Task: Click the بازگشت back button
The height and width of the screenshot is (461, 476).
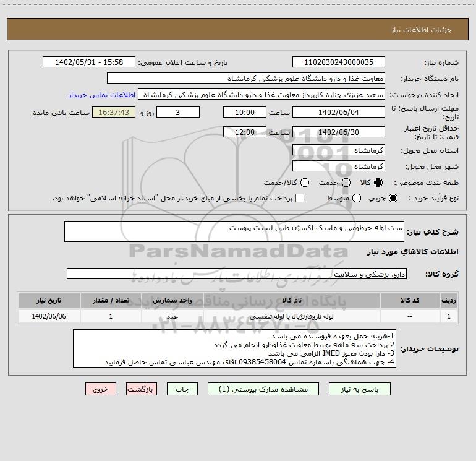Action: point(142,389)
